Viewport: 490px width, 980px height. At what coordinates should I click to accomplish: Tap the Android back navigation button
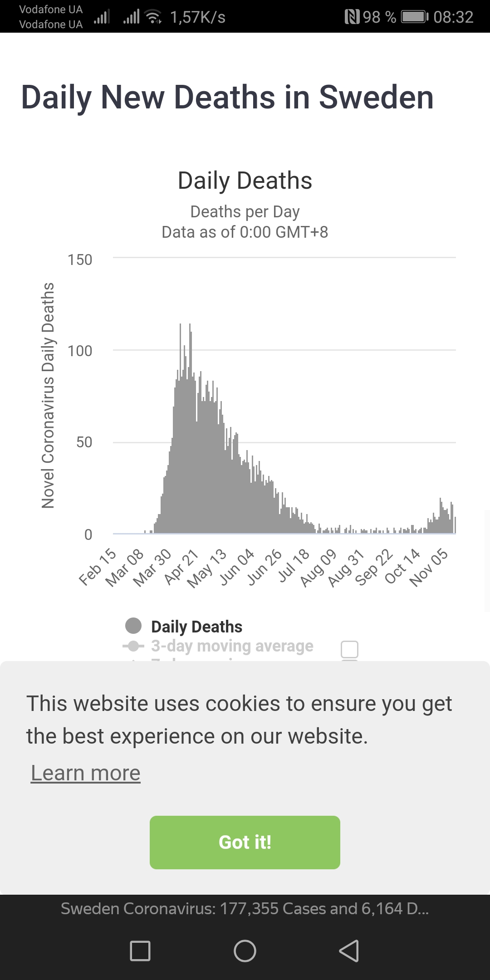pos(349,951)
